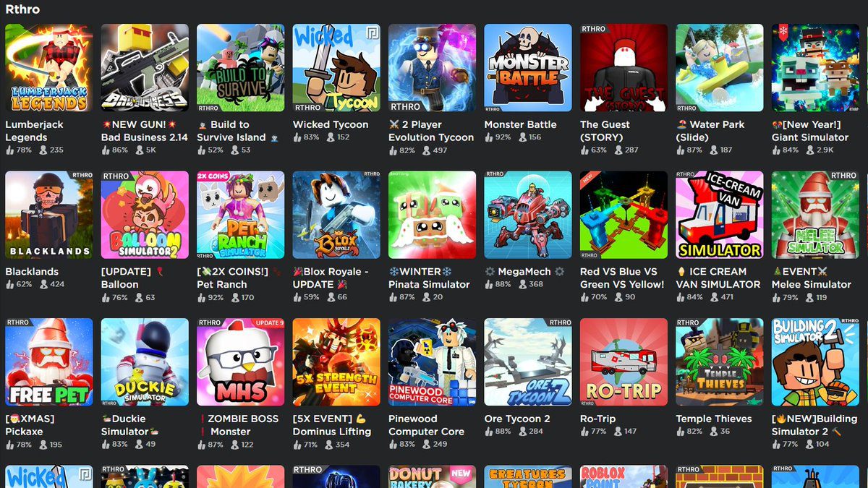The height and width of the screenshot is (488, 868).
Task: Open the Lumberjack Legends game thumbnail
Action: [x=49, y=68]
